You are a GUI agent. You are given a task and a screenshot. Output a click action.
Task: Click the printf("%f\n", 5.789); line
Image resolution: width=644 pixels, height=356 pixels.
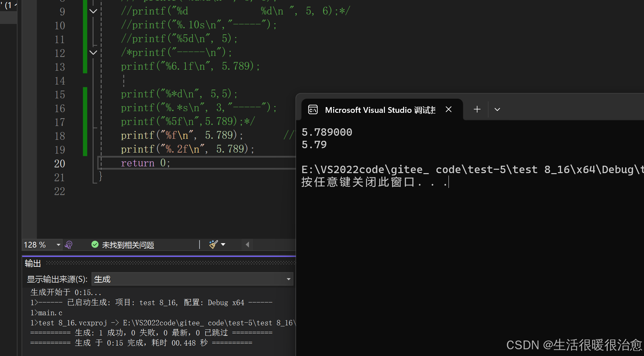(x=182, y=135)
